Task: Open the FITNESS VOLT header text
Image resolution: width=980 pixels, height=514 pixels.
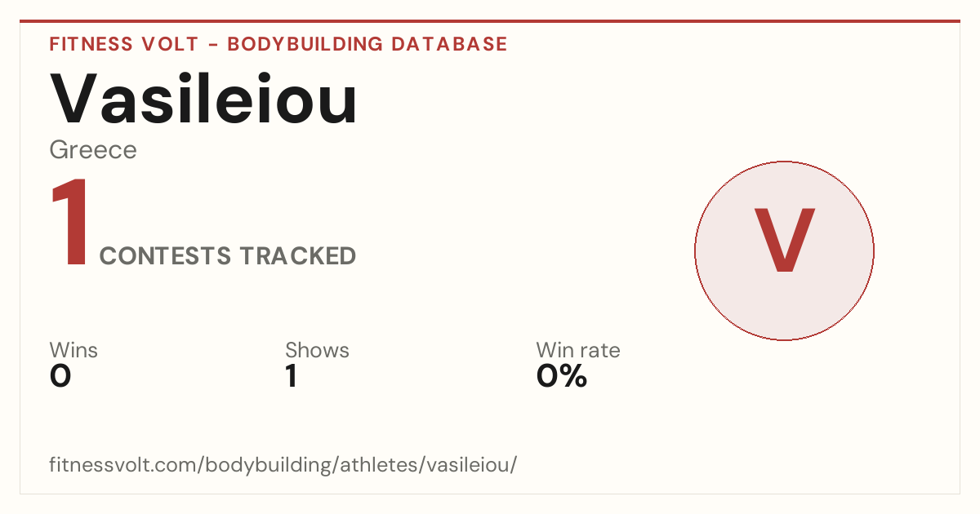Action: coord(122,44)
